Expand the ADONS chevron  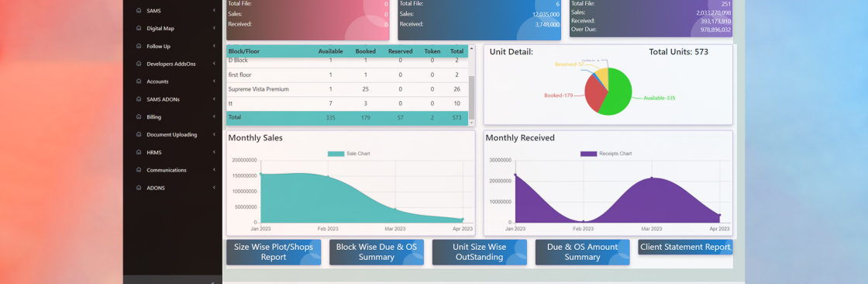point(214,188)
